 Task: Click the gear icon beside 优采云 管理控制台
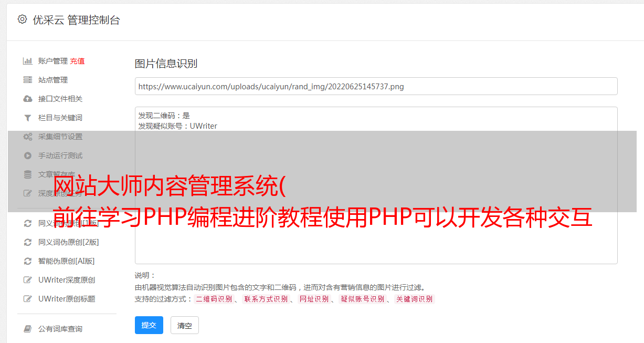point(22,19)
